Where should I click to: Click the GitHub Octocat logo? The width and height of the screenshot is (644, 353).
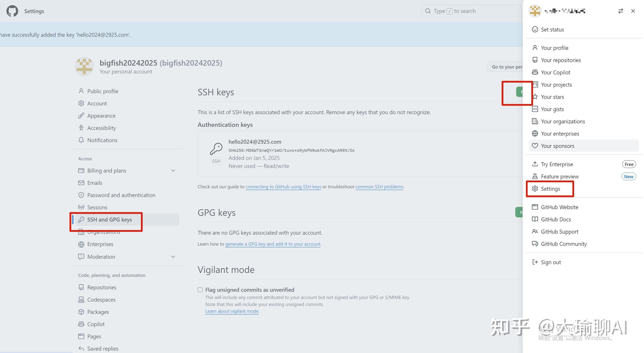[x=12, y=11]
